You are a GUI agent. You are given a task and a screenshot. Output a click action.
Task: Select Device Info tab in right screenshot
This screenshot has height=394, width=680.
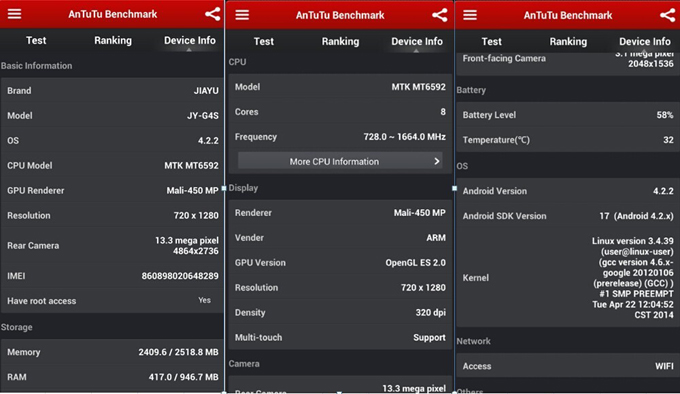pos(645,41)
